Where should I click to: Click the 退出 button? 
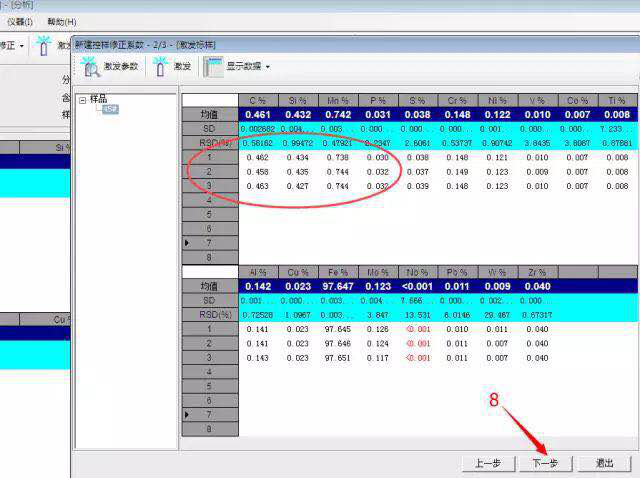coord(605,463)
